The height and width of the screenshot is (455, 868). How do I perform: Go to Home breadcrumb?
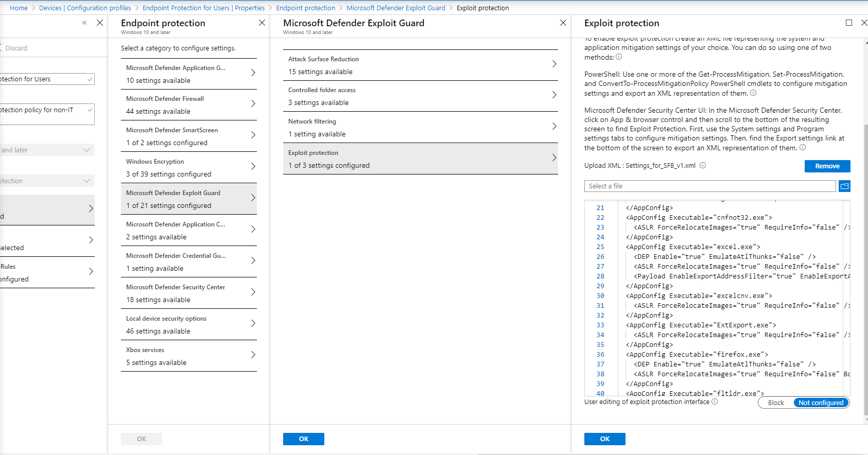coord(19,8)
